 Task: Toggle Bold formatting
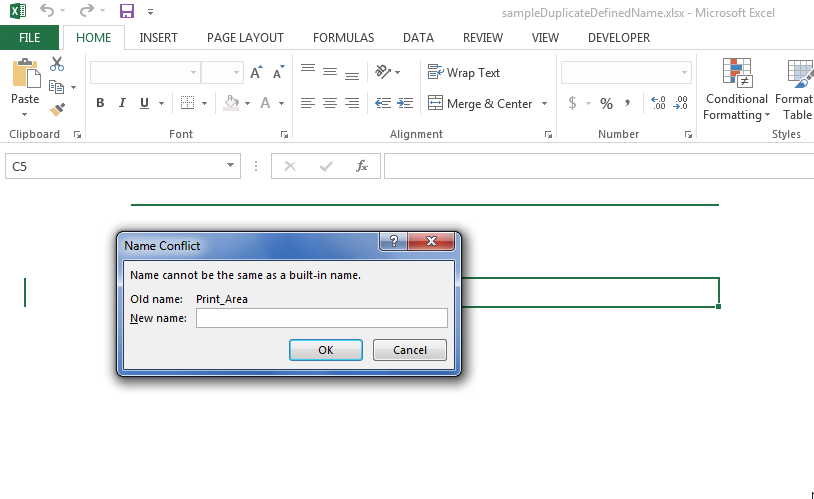100,103
